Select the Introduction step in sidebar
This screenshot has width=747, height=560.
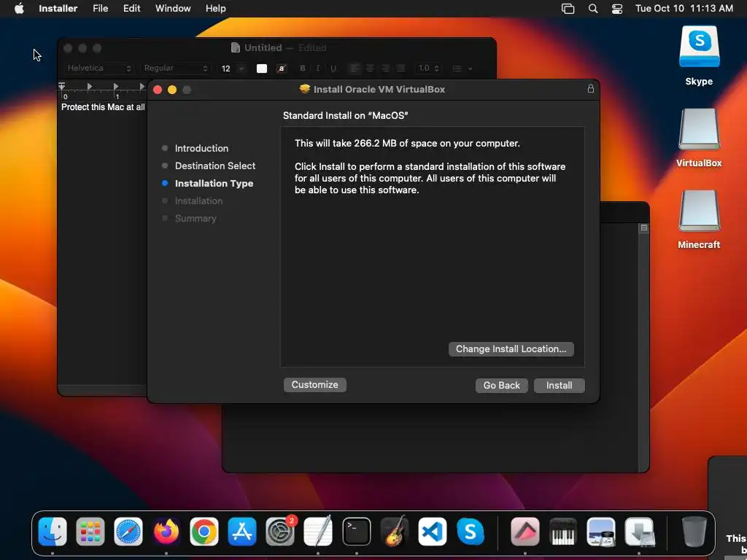pos(201,148)
